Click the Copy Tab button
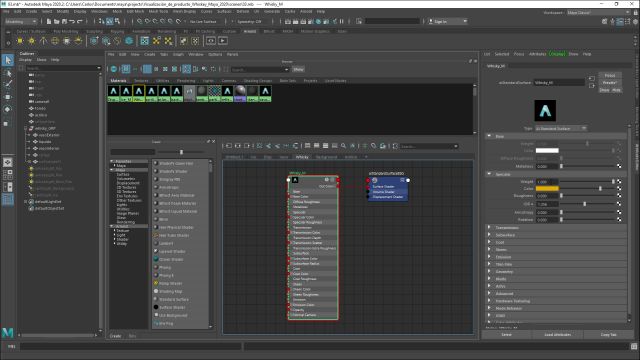Image resolution: width=640 pixels, height=360 pixels. [x=608, y=334]
